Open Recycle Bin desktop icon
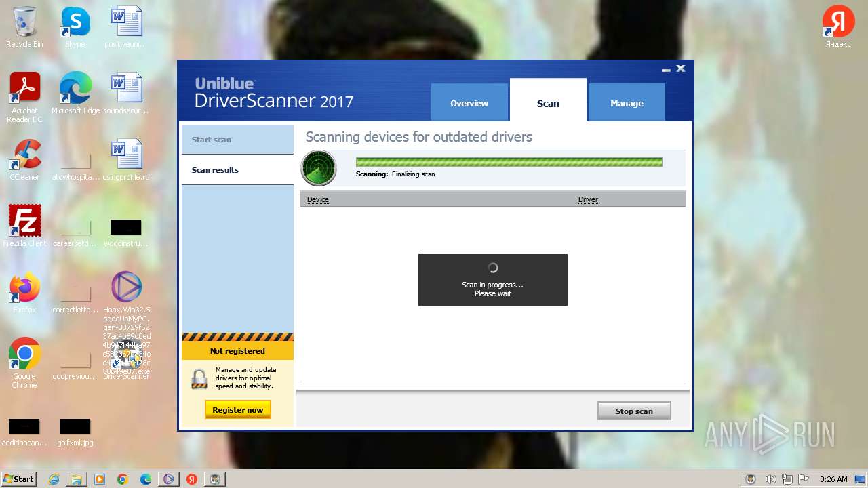Viewport: 868px width, 488px height. pos(24,28)
